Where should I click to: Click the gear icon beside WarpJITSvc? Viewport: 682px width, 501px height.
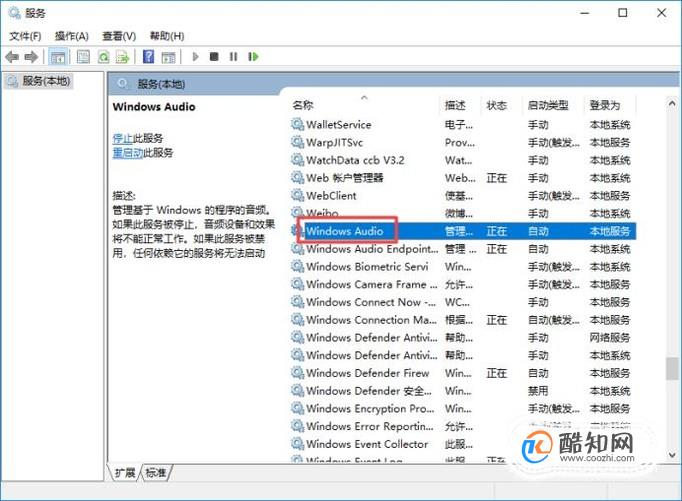pyautogui.click(x=298, y=143)
